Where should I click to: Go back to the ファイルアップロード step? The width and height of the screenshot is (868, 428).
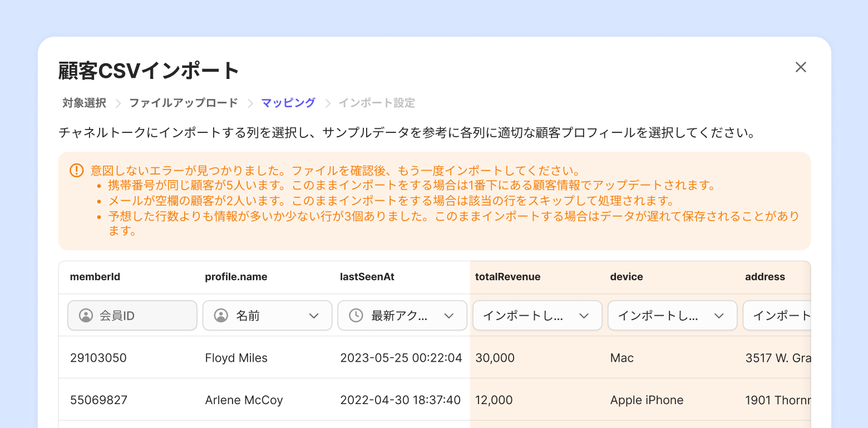(x=184, y=103)
